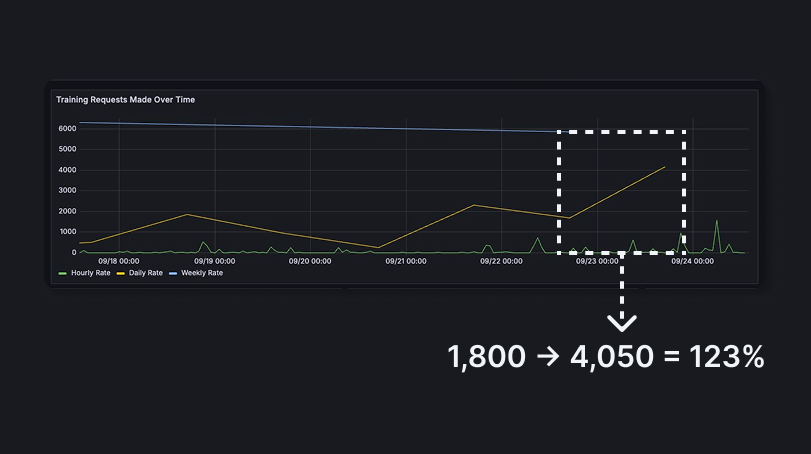The height and width of the screenshot is (454, 811).
Task: Click the 09/20 00:00 time axis label
Action: tap(310, 261)
